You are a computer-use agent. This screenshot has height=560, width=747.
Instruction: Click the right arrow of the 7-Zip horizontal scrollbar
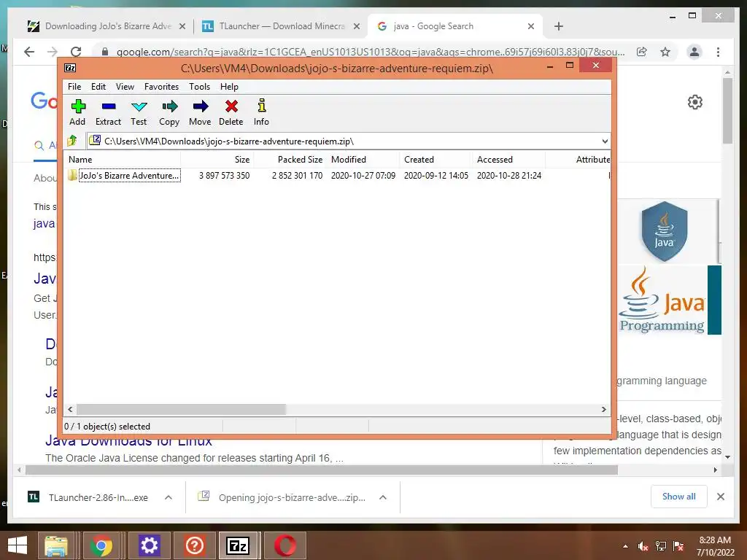pos(603,409)
